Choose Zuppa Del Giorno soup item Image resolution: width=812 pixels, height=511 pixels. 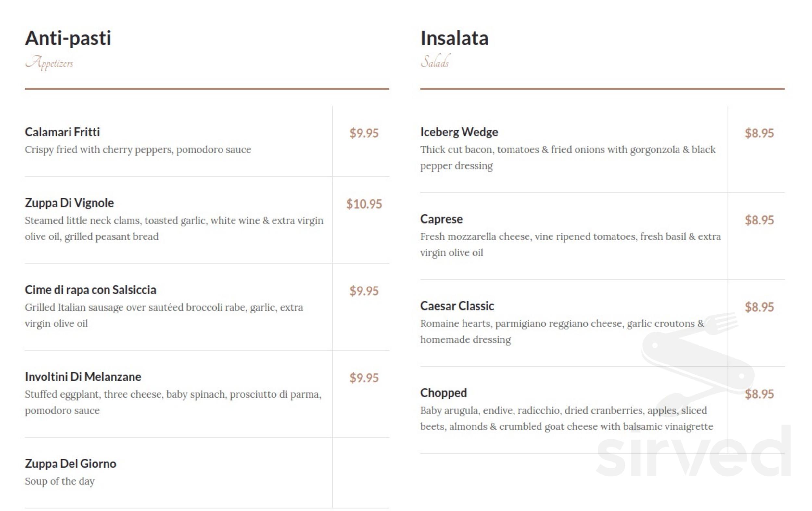(70, 464)
